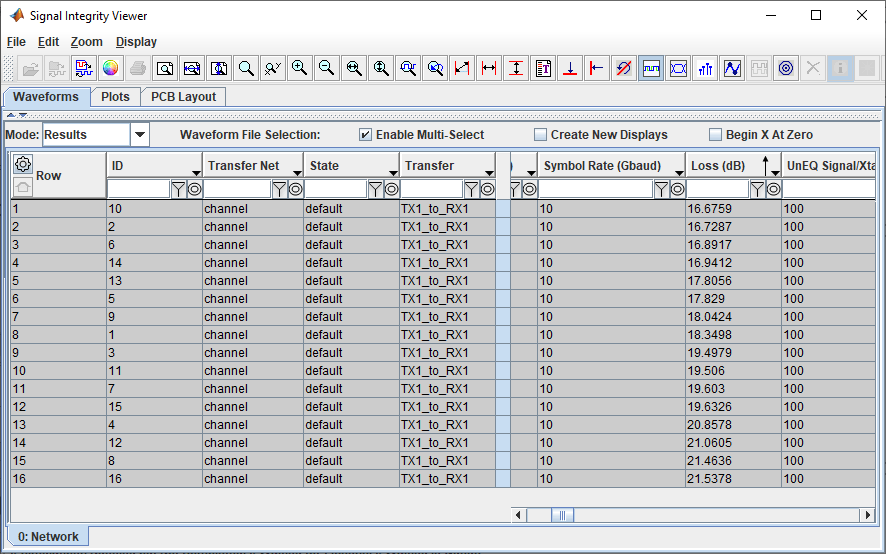
Task: Expand the Mode Results dropdown
Action: 140,135
